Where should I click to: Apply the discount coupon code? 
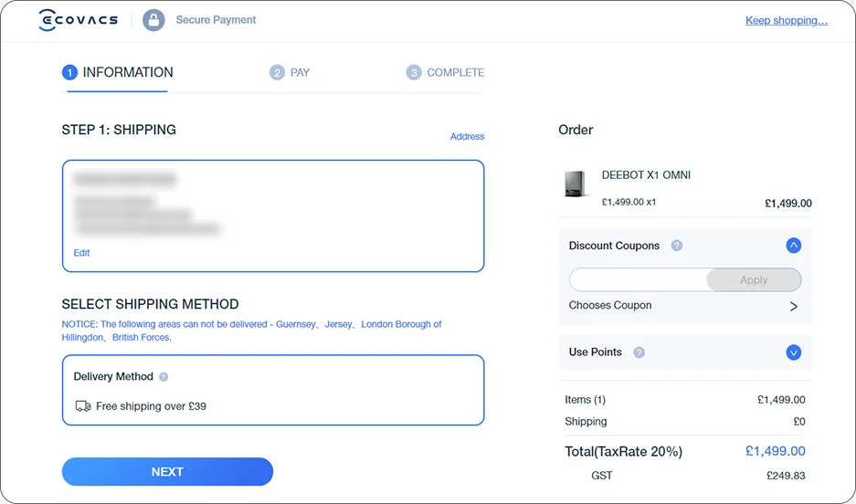pyautogui.click(x=754, y=279)
